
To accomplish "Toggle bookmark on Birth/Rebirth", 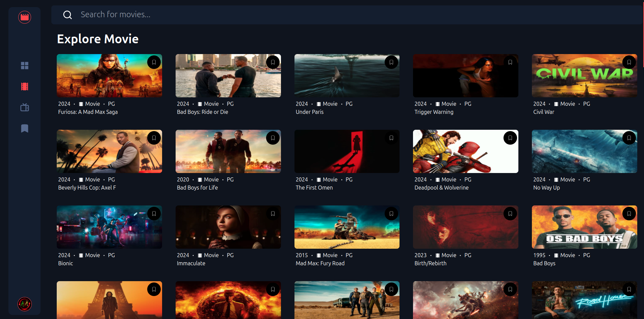I will pos(510,214).
